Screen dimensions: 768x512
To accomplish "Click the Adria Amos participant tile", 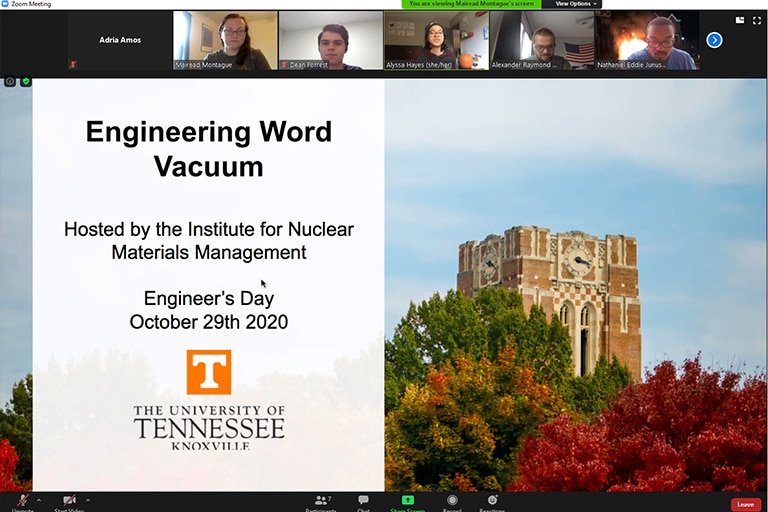I will click(119, 40).
